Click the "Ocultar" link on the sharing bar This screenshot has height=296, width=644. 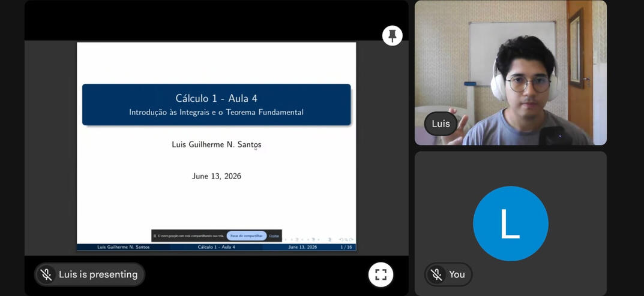(274, 235)
